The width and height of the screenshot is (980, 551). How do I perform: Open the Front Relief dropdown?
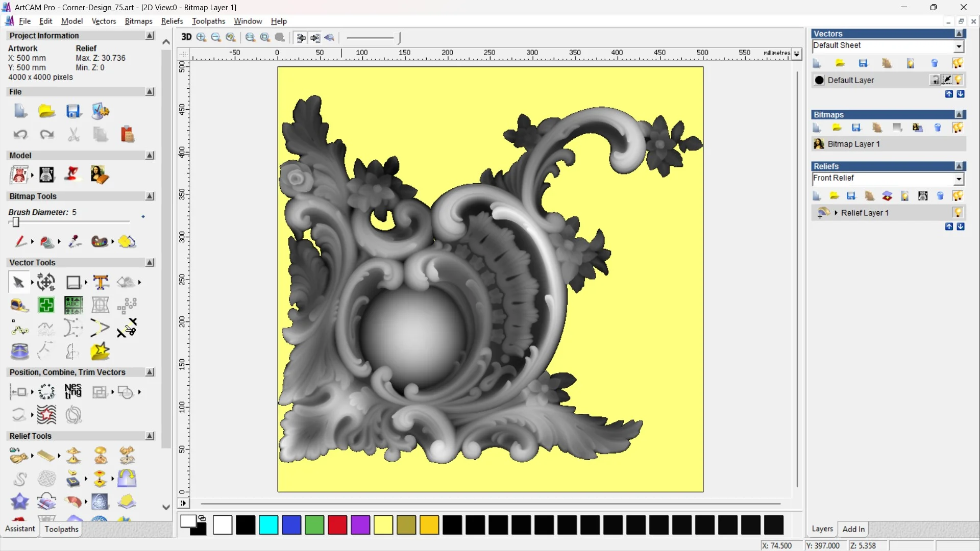959,179
